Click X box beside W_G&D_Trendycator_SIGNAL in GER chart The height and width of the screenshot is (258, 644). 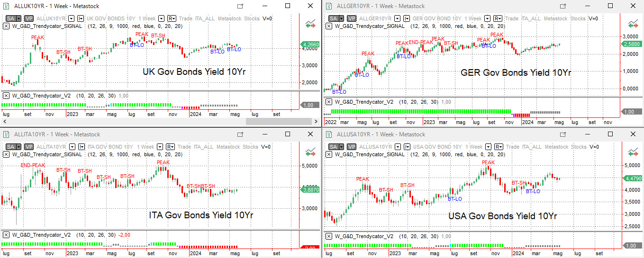(x=328, y=26)
